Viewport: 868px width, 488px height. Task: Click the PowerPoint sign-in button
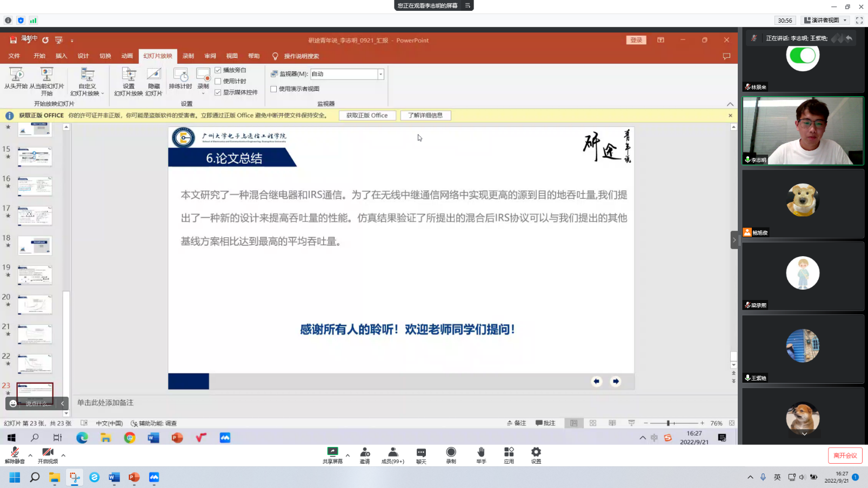click(x=636, y=40)
